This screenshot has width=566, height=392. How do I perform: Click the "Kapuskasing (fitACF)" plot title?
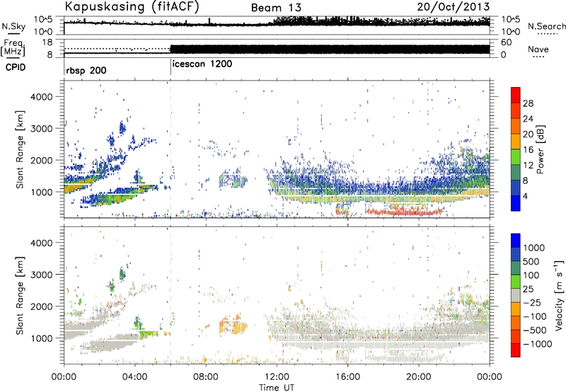132,7
